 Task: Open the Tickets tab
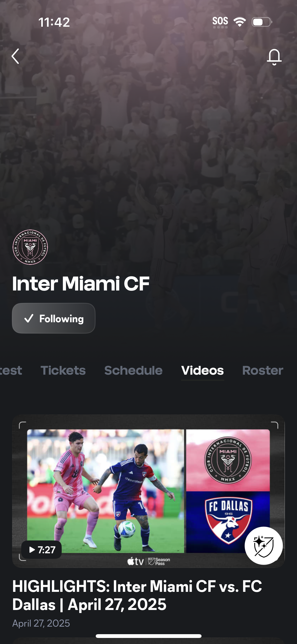point(63,370)
